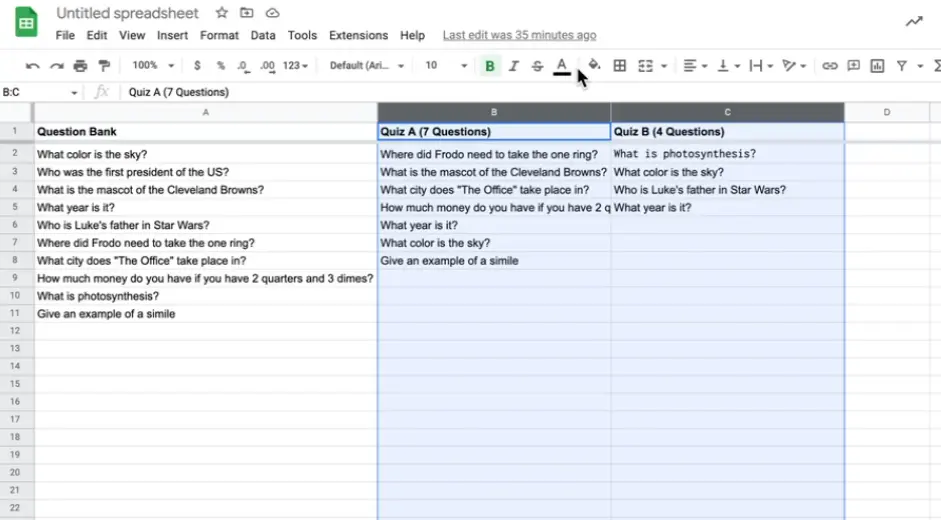Open the Extensions menu
This screenshot has width=941, height=520.
[358, 35]
